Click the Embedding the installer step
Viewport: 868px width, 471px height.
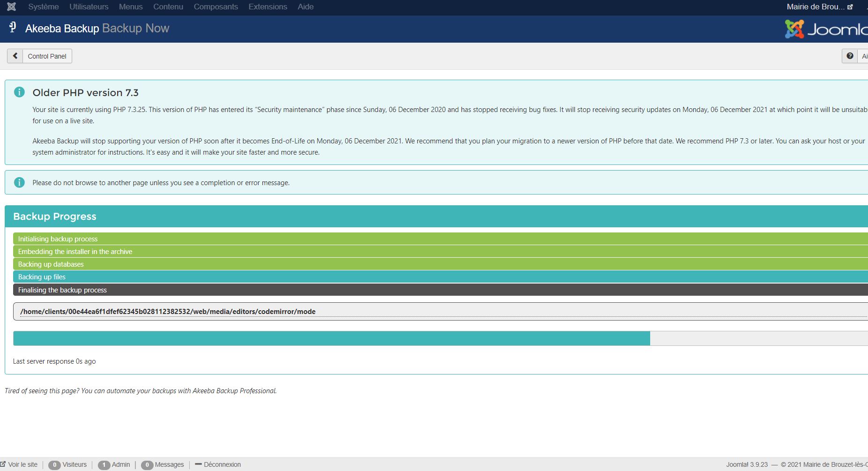pos(440,251)
